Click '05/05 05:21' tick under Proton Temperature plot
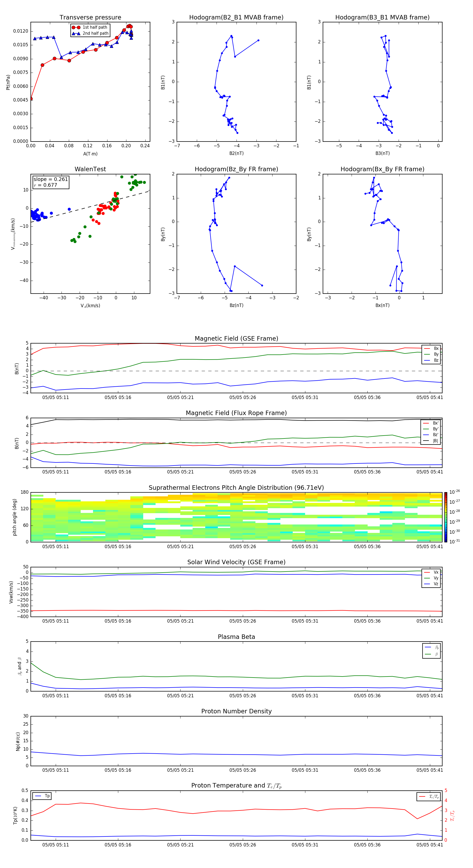The height and width of the screenshot is (868, 473). [181, 845]
